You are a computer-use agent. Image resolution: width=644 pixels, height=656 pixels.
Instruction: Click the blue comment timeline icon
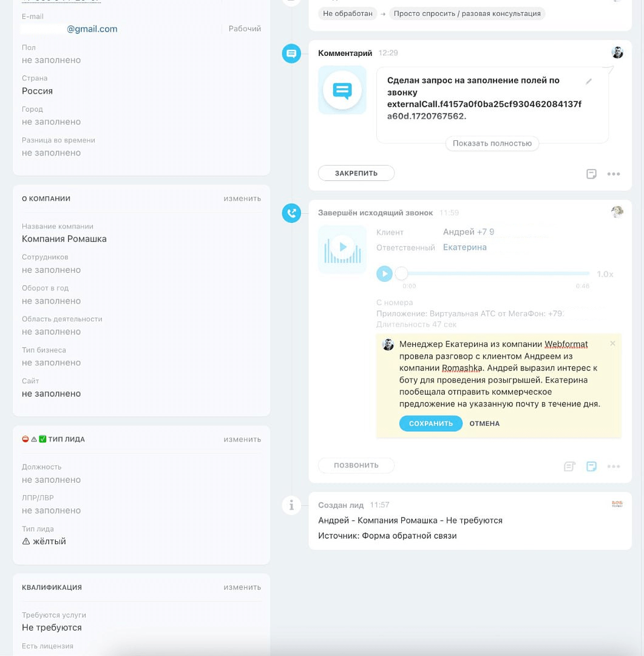[x=291, y=53]
